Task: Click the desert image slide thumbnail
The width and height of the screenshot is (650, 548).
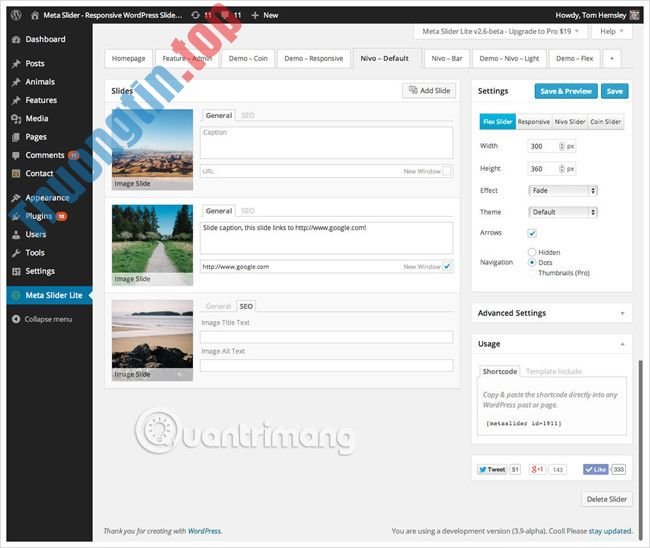Action: 153,150
